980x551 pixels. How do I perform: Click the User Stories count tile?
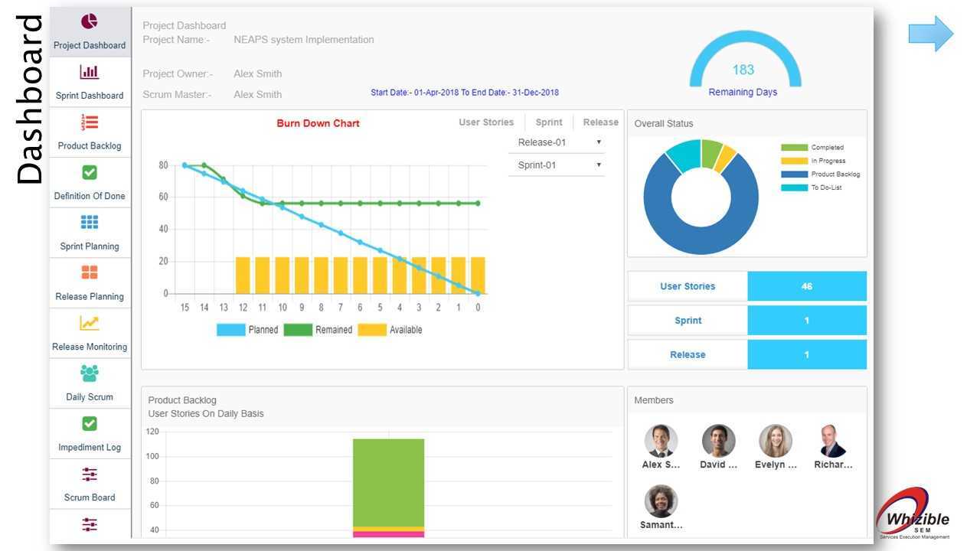(747, 286)
